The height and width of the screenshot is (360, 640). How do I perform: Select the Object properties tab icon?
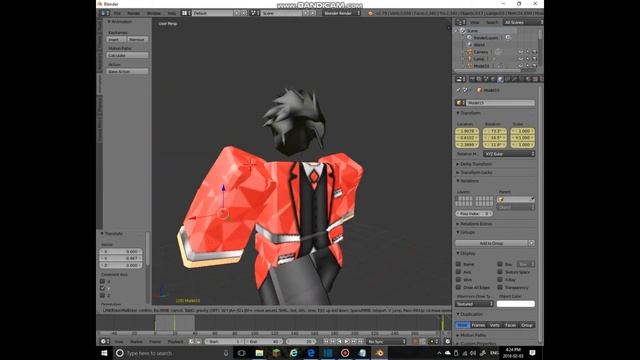tap(500, 79)
